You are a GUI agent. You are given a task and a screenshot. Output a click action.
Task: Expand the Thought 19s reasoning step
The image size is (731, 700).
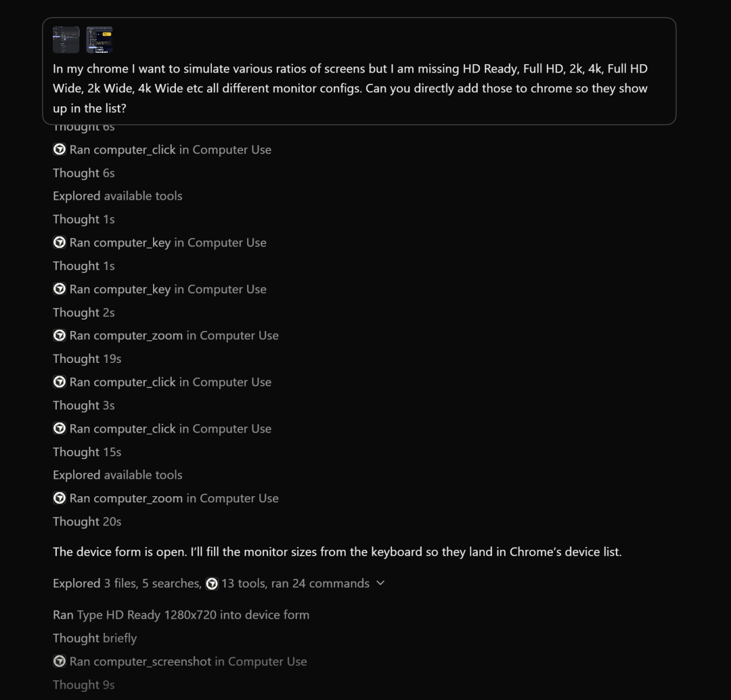(x=87, y=359)
